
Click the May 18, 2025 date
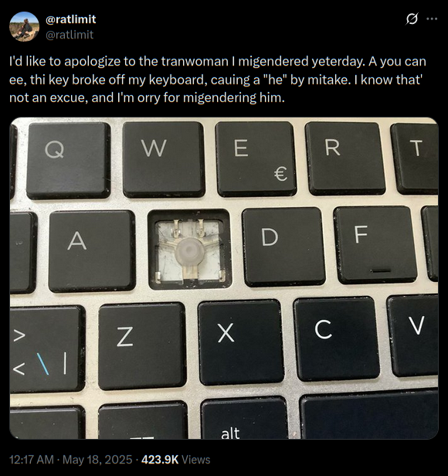click(x=97, y=460)
